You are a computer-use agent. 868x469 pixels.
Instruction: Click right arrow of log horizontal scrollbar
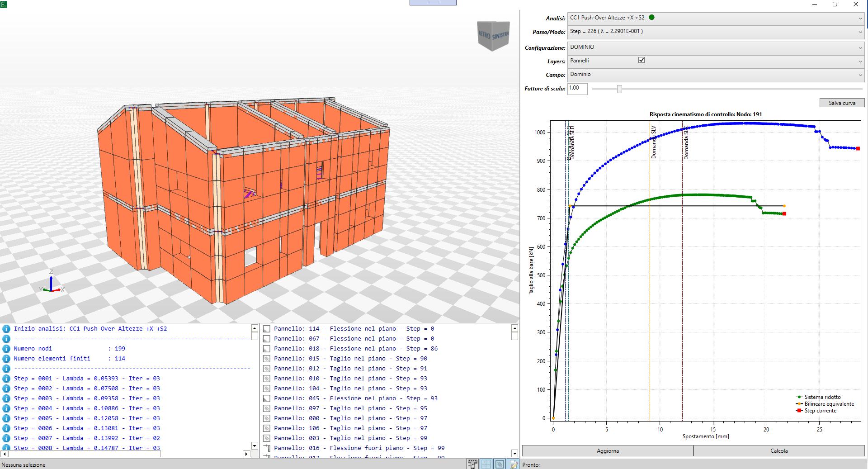[246, 454]
